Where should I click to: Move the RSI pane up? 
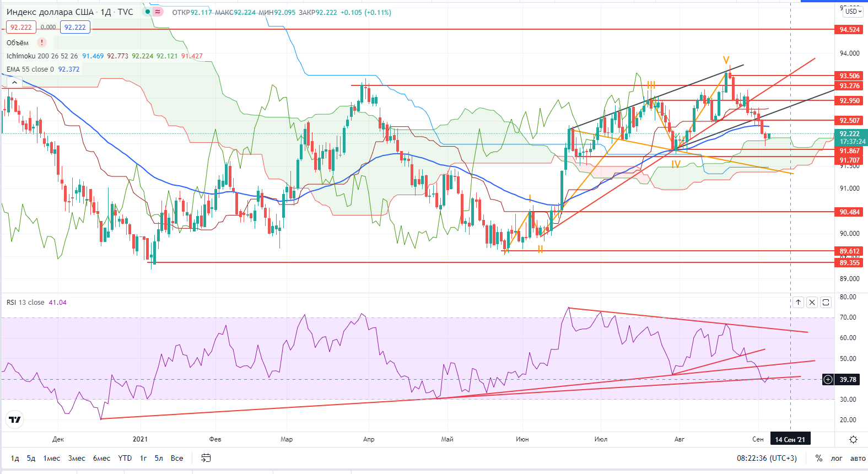[x=798, y=302]
